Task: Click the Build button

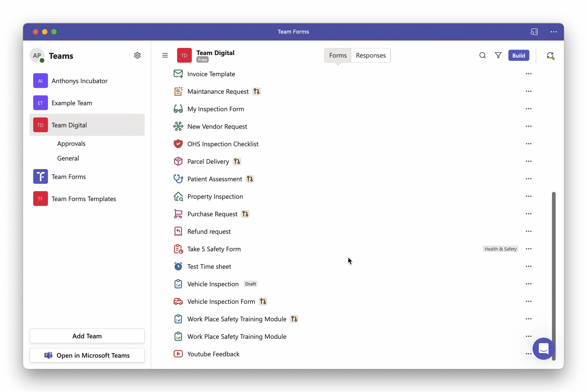Action: coord(519,55)
